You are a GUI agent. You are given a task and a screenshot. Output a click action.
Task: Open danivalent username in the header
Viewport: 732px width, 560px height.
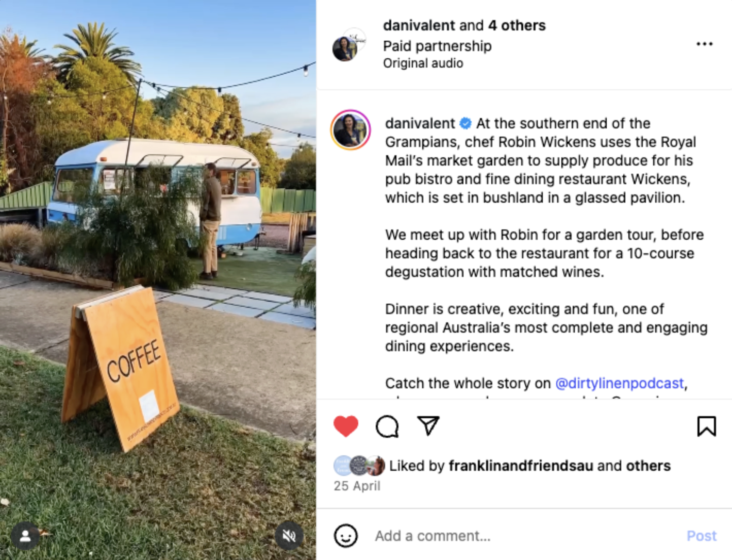coord(419,25)
